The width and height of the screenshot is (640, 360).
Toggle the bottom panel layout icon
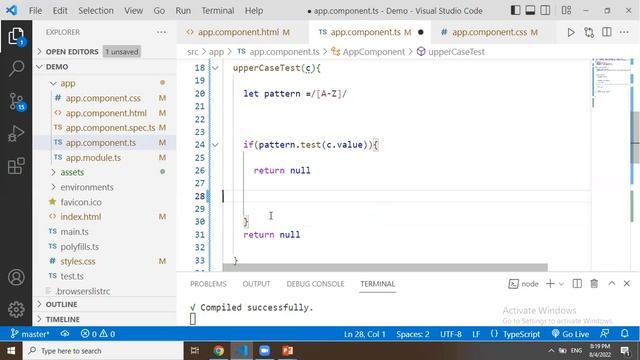pyautogui.click(x=530, y=10)
